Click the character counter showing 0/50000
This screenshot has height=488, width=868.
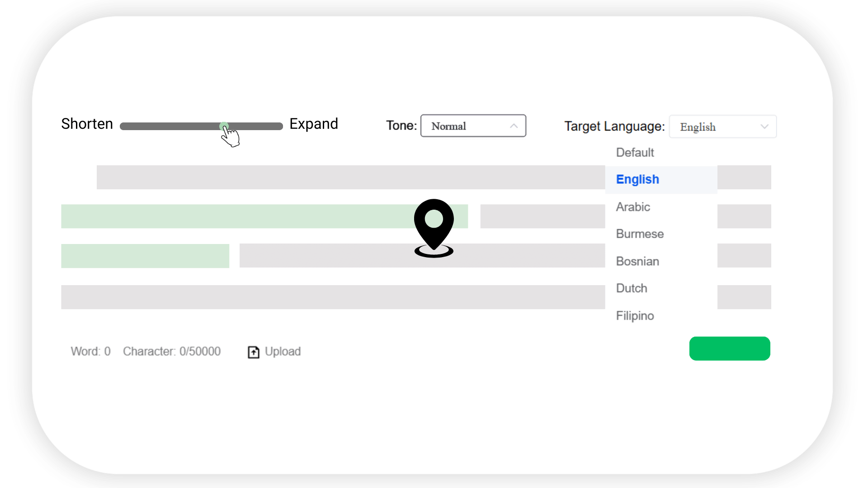point(172,352)
